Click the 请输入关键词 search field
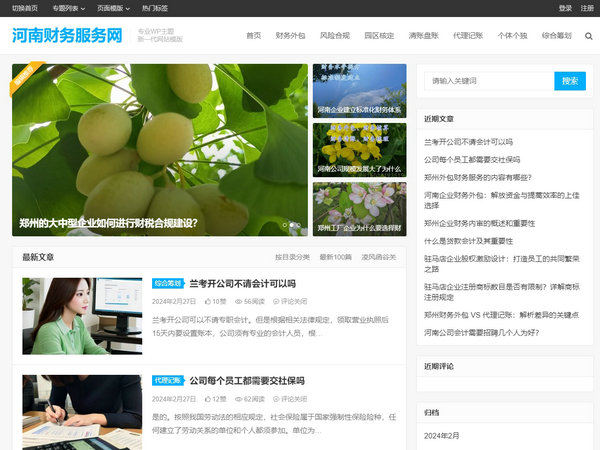This screenshot has width=600, height=450. 489,81
